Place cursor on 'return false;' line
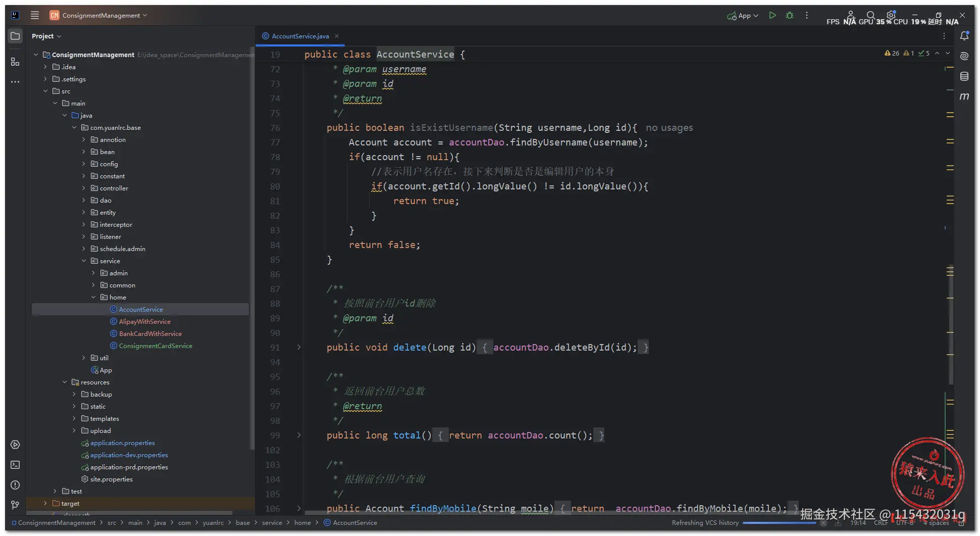 tap(384, 245)
